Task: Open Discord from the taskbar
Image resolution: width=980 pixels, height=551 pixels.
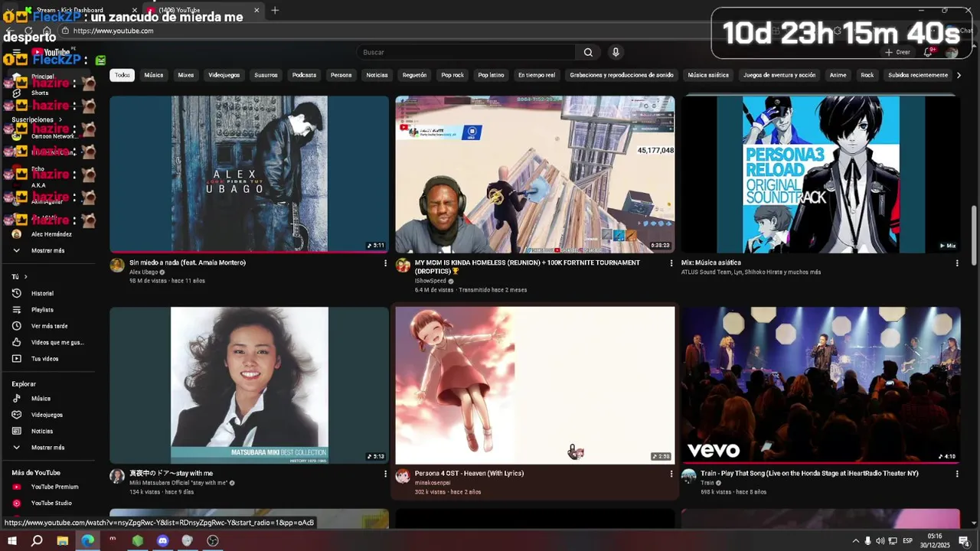Action: (x=162, y=540)
